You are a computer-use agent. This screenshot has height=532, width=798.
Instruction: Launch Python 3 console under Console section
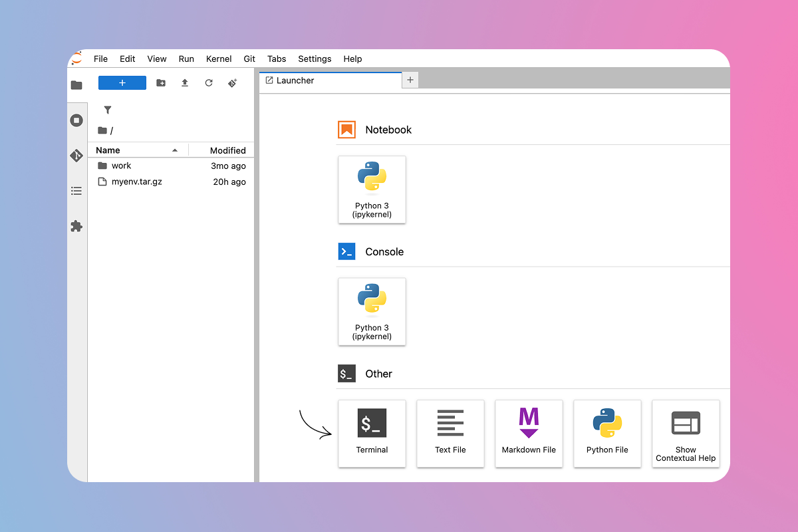click(372, 311)
